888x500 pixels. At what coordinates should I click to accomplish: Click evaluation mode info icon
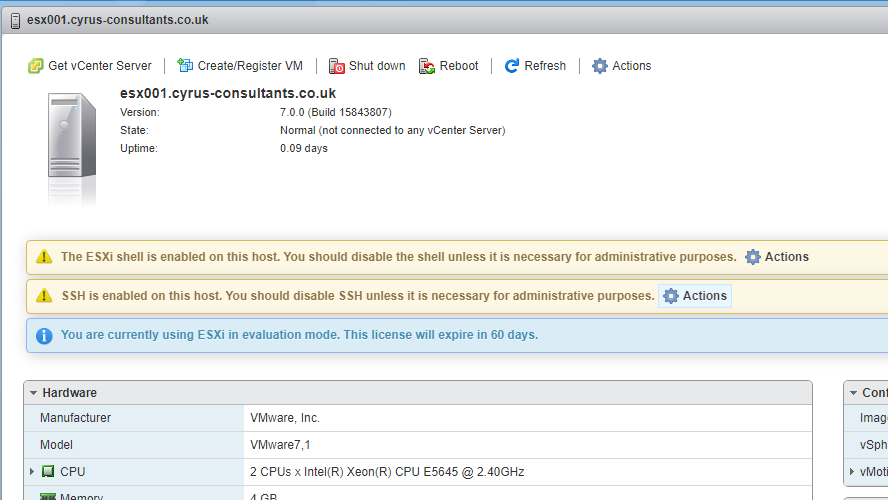(44, 335)
